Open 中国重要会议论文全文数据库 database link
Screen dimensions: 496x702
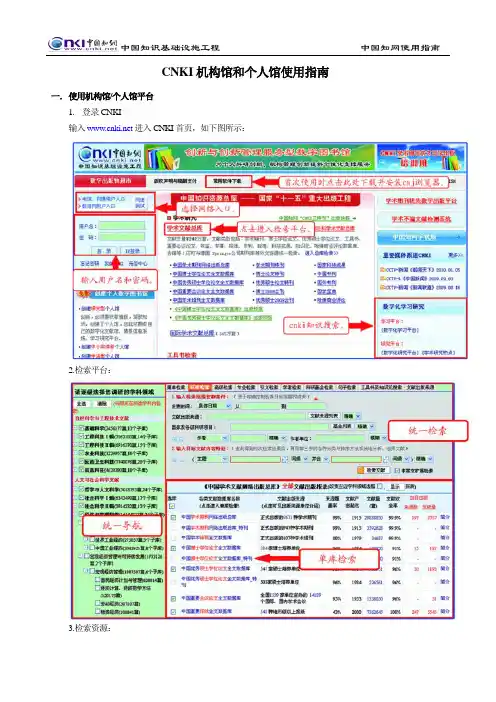click(211, 599)
